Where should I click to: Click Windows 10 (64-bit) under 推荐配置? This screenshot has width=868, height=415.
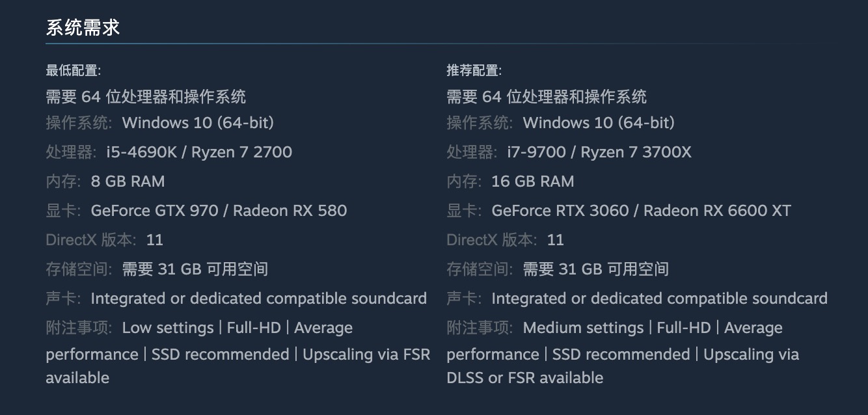point(599,123)
